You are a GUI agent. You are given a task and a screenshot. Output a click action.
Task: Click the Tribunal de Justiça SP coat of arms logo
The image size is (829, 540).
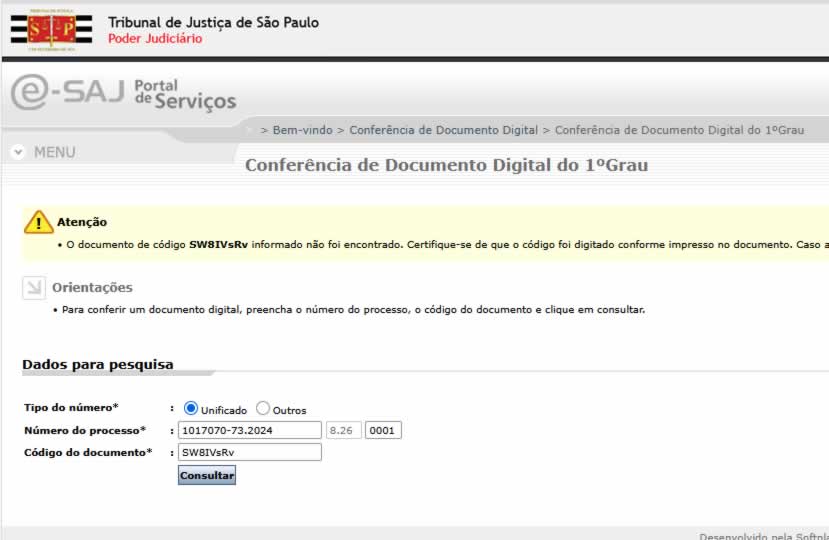[x=51, y=30]
